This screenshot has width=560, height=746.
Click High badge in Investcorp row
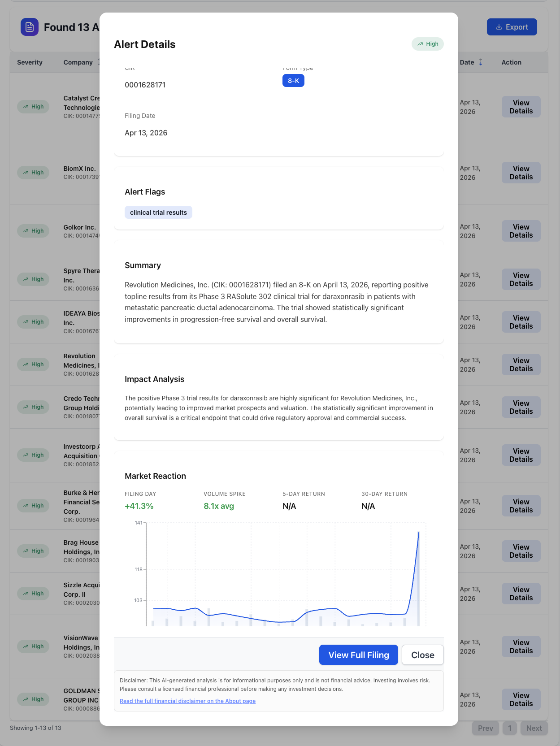tap(33, 455)
